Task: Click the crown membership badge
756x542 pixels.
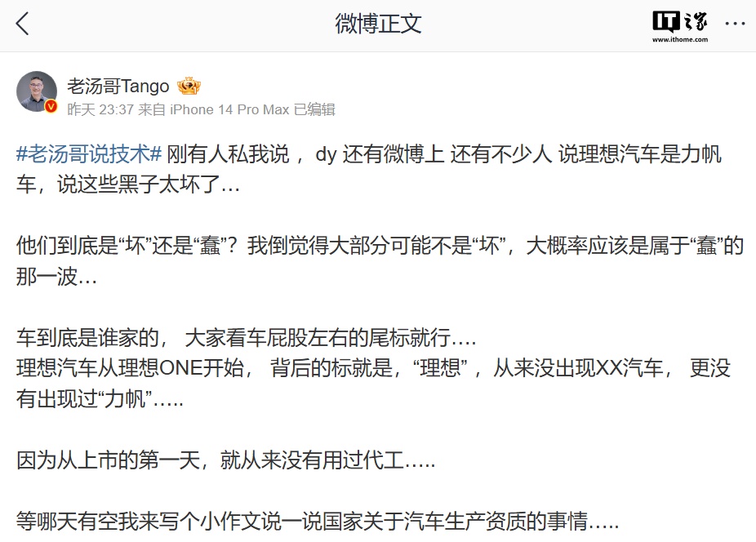Action: point(189,87)
